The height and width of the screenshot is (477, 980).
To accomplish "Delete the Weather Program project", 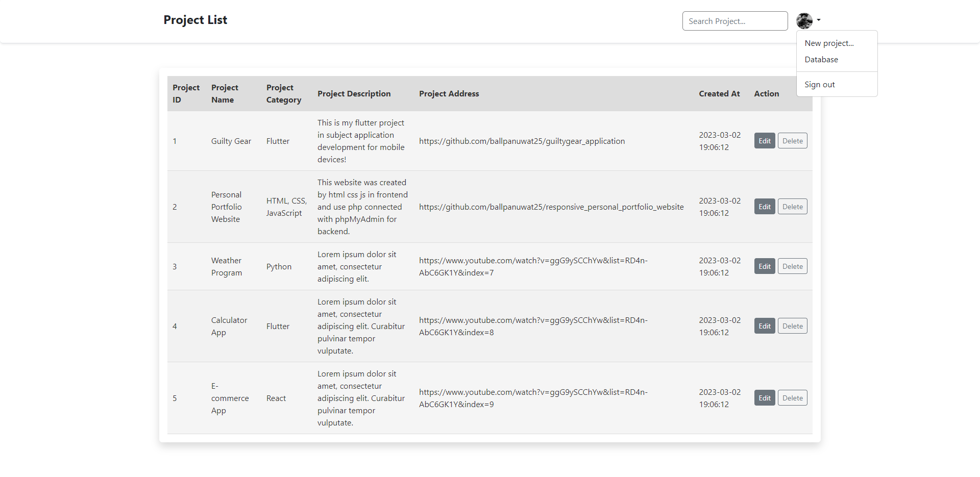I will click(792, 266).
